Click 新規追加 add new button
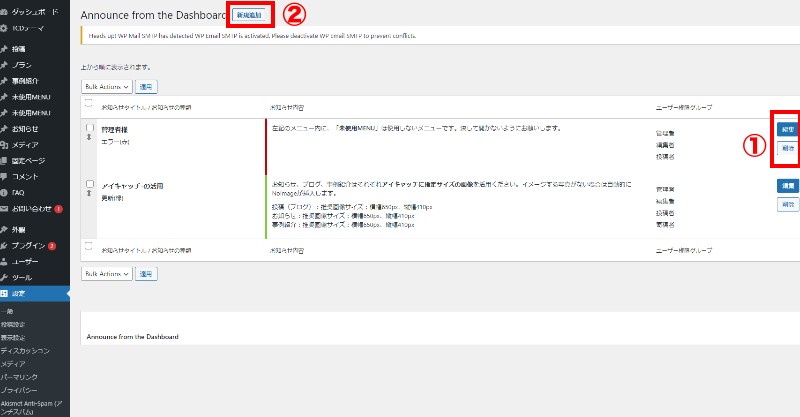The width and height of the screenshot is (800, 417). [x=251, y=15]
